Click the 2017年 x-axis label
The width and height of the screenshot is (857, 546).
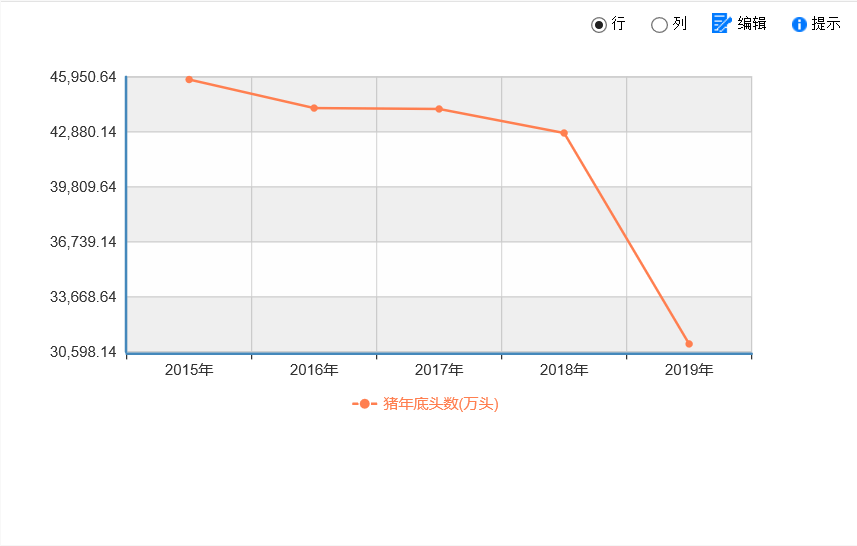pyautogui.click(x=439, y=370)
